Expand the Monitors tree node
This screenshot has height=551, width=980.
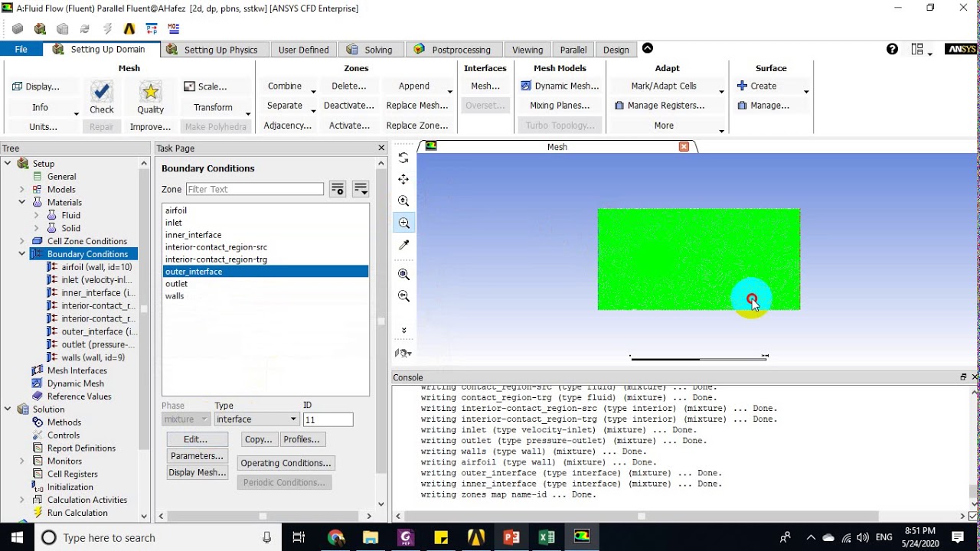(22, 461)
